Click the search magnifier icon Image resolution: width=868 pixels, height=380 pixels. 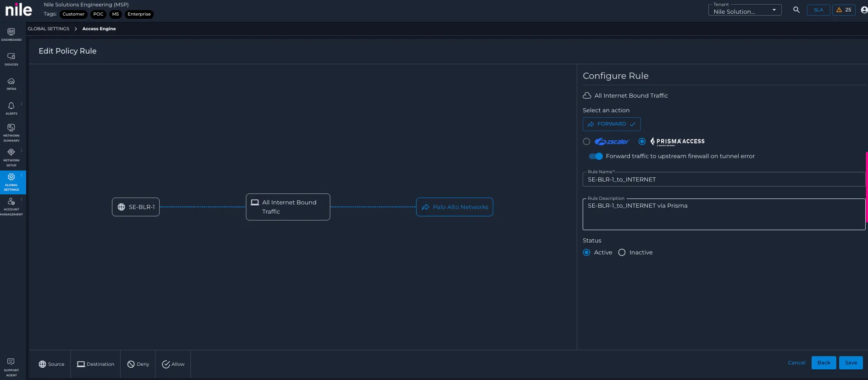(x=796, y=10)
